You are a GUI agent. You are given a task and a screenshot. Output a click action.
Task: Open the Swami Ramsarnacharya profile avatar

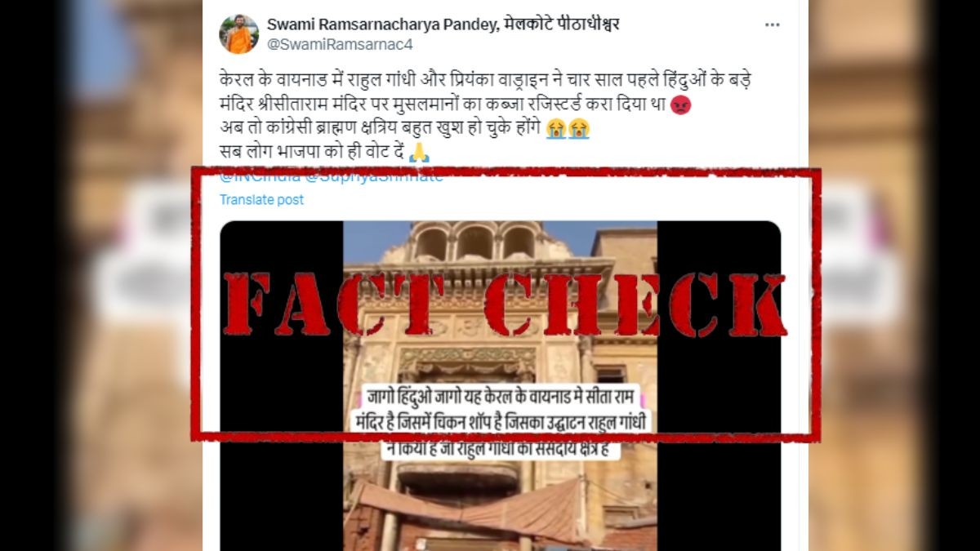tap(239, 34)
